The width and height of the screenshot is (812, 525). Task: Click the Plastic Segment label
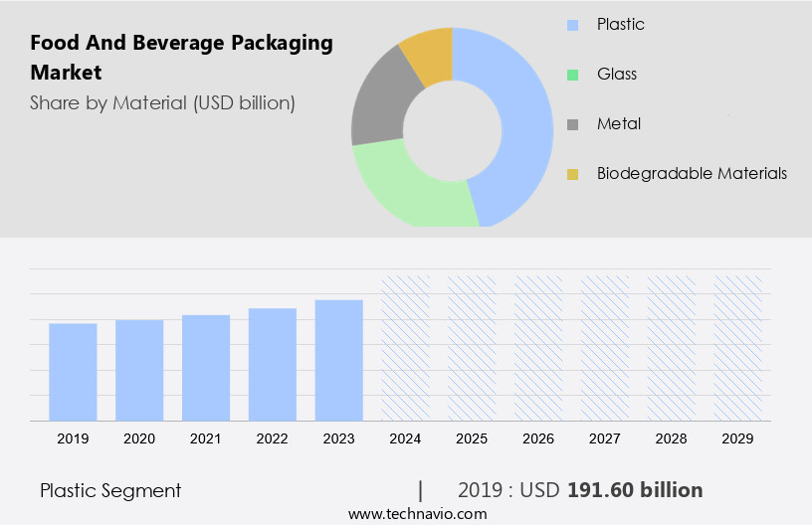coord(110,490)
